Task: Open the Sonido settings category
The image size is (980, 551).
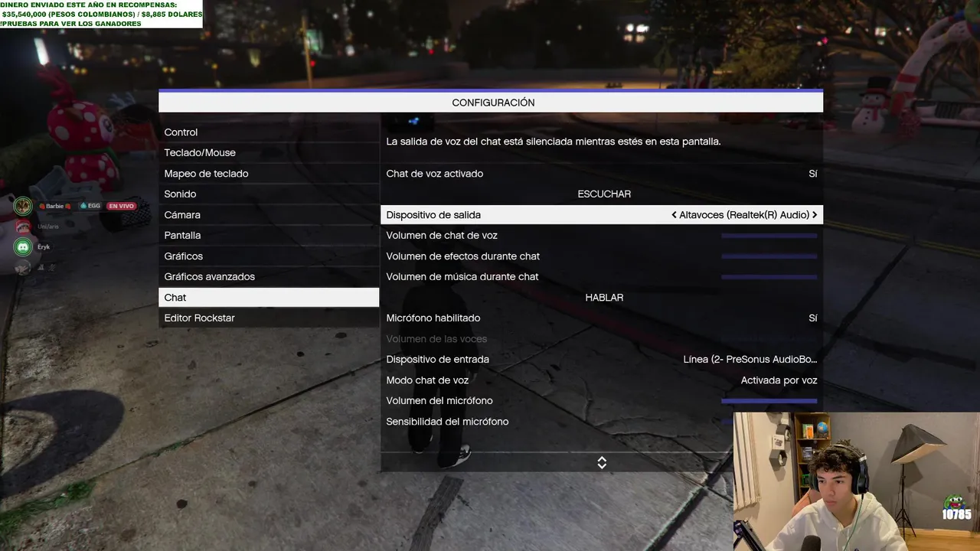Action: click(x=269, y=194)
